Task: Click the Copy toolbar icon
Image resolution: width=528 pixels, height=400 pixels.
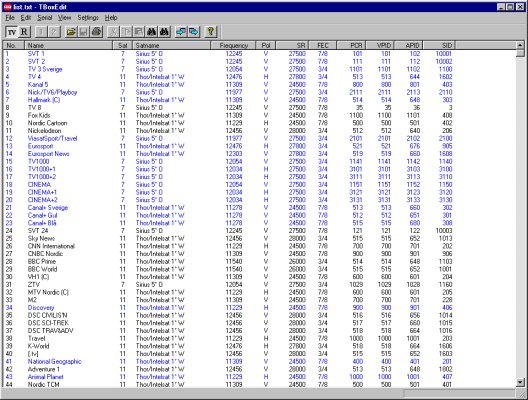Action: click(126, 32)
